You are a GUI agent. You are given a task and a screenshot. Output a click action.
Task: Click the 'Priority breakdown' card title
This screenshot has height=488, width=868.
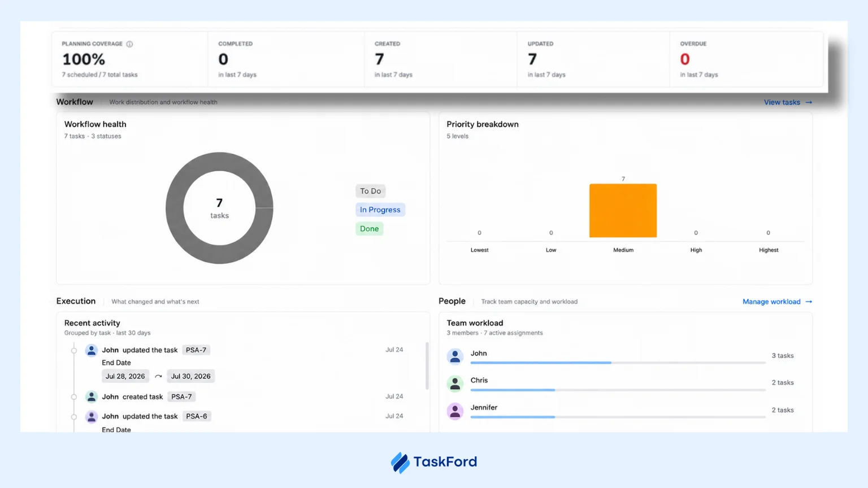(483, 124)
